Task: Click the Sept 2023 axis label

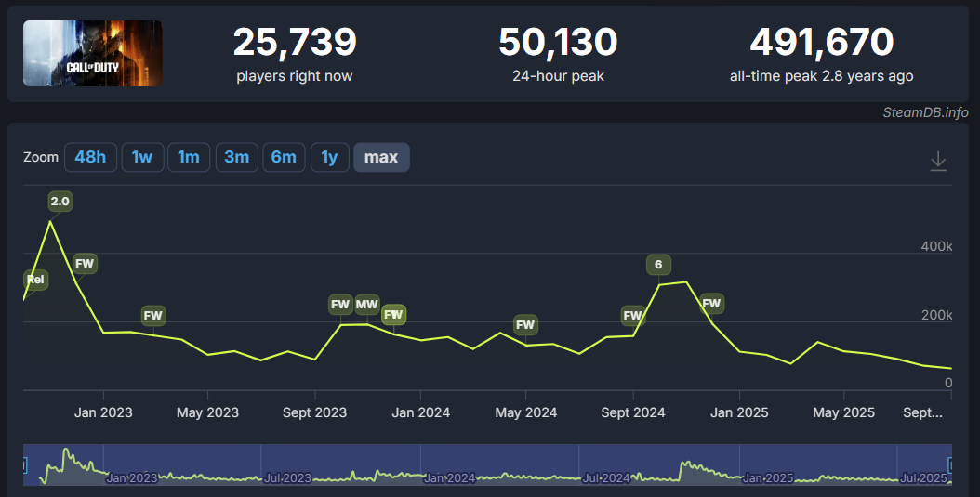Action: 314,412
